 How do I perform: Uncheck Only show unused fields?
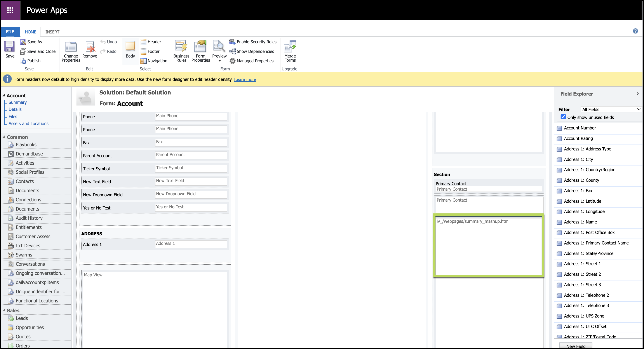click(563, 117)
